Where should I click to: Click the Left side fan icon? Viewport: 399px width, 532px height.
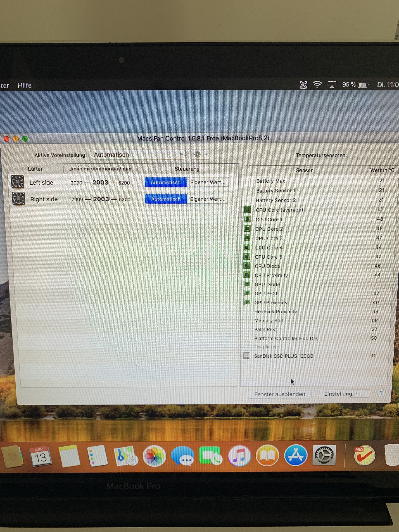(x=18, y=182)
